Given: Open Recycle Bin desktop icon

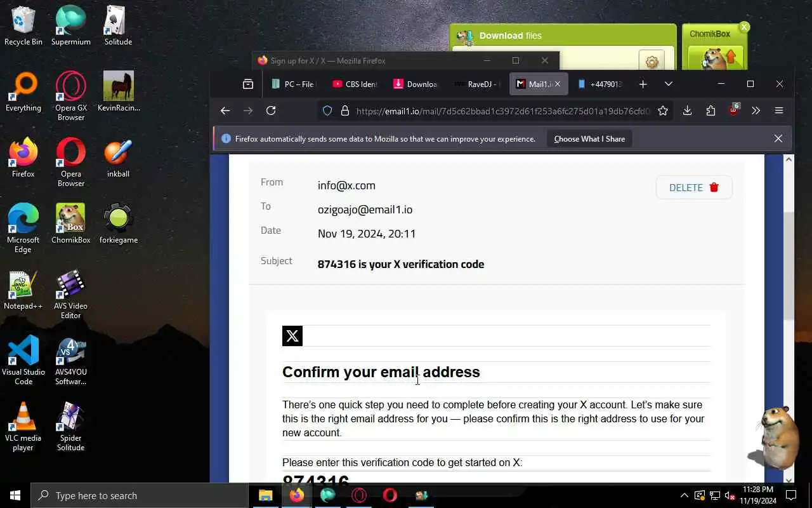Looking at the screenshot, I should [23, 27].
